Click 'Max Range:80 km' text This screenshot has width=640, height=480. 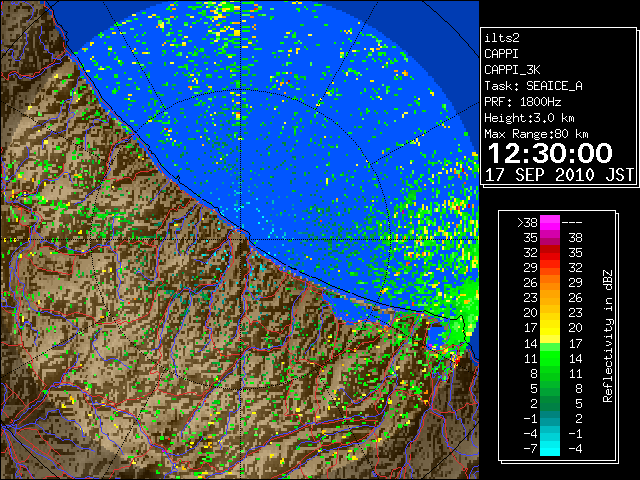coord(536,134)
